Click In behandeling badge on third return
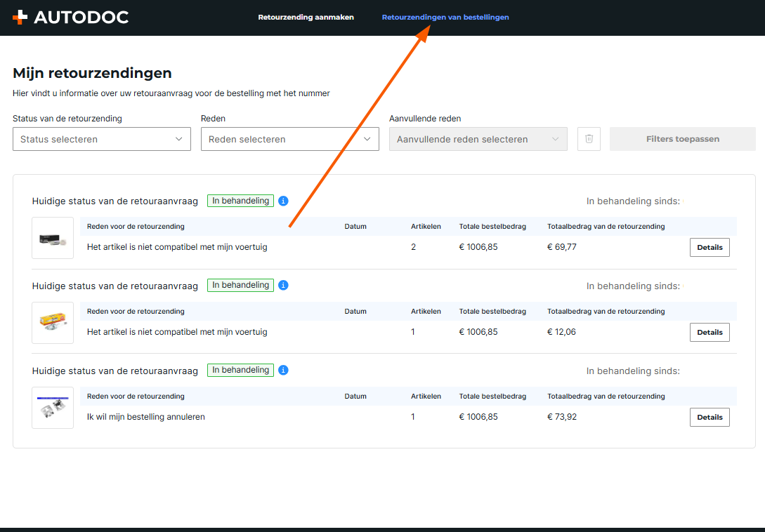Image resolution: width=765 pixels, height=532 pixels. point(240,370)
